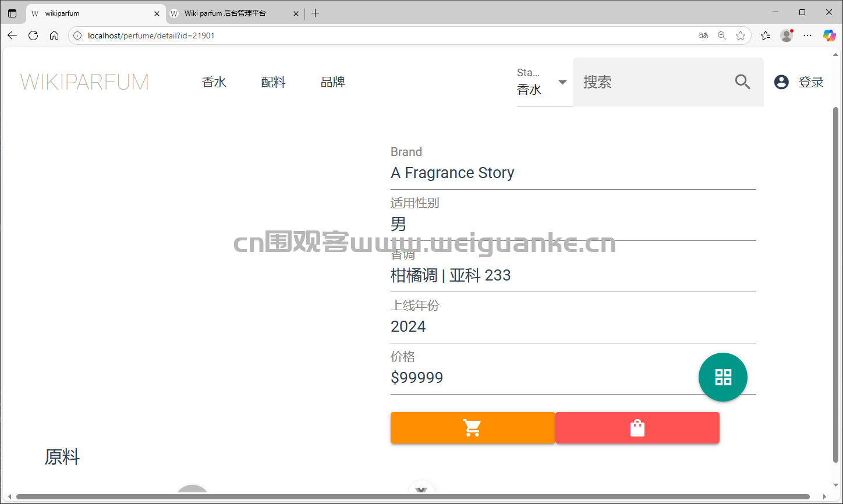Click the Brand field label
The image size is (843, 504).
406,152
